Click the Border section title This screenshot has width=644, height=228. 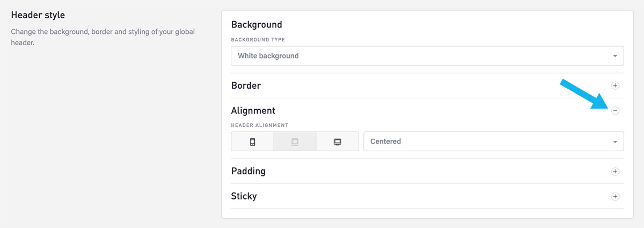[x=246, y=85]
